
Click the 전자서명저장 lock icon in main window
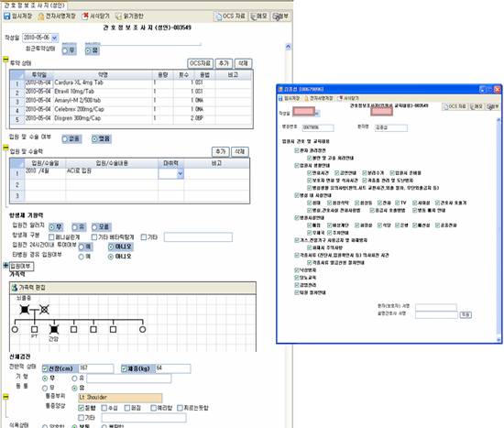click(x=41, y=16)
